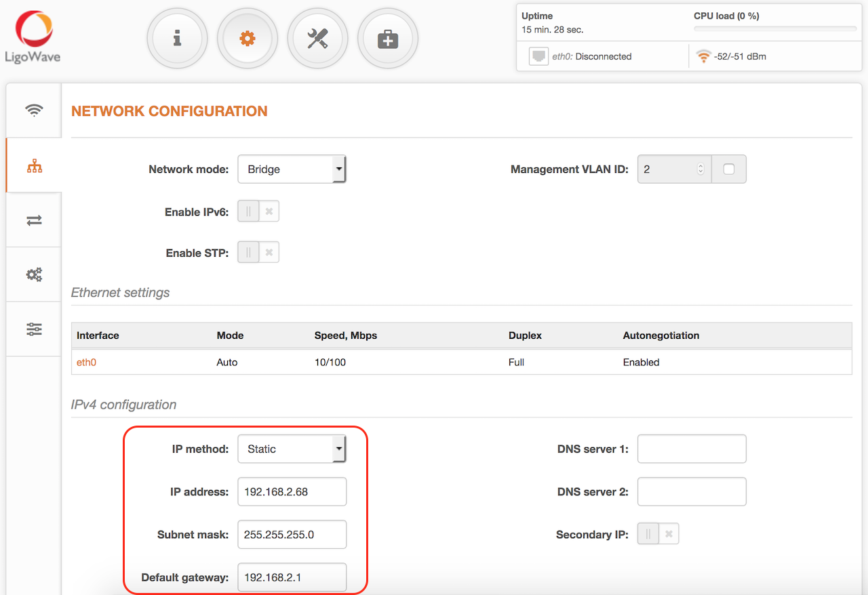
Task: Toggle the Enable STP switch
Action: click(x=258, y=252)
